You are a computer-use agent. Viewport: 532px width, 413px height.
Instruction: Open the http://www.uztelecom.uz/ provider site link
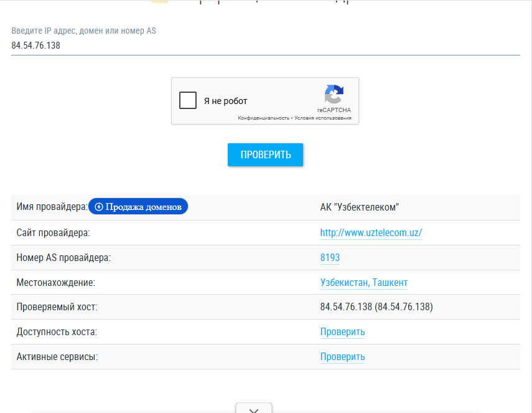click(371, 232)
